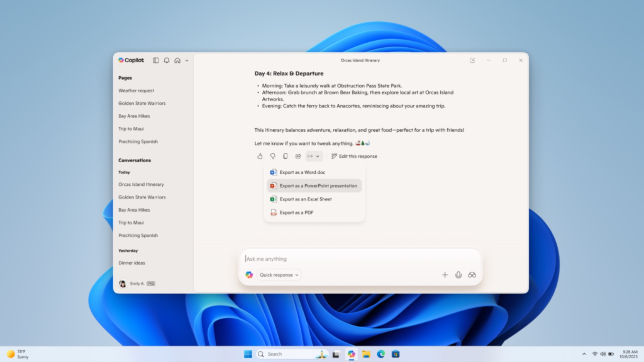Attach a file using the plus icon
The width and height of the screenshot is (644, 362).
click(x=445, y=275)
